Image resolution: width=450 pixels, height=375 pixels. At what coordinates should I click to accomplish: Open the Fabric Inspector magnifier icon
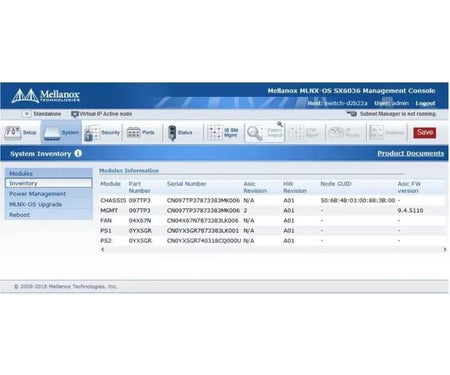pos(255,133)
